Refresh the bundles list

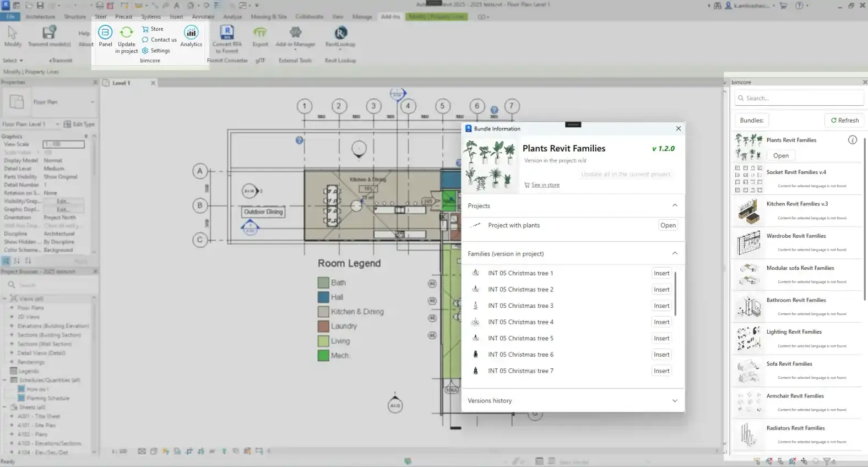(845, 120)
